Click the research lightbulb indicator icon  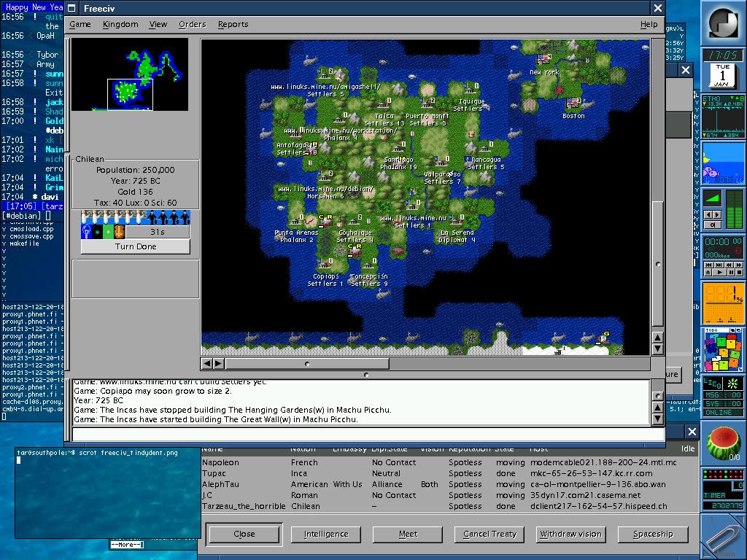(87, 232)
